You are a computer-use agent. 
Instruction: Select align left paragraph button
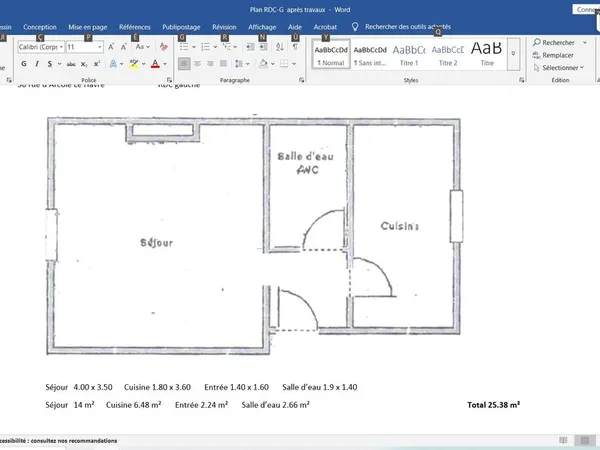(184, 64)
